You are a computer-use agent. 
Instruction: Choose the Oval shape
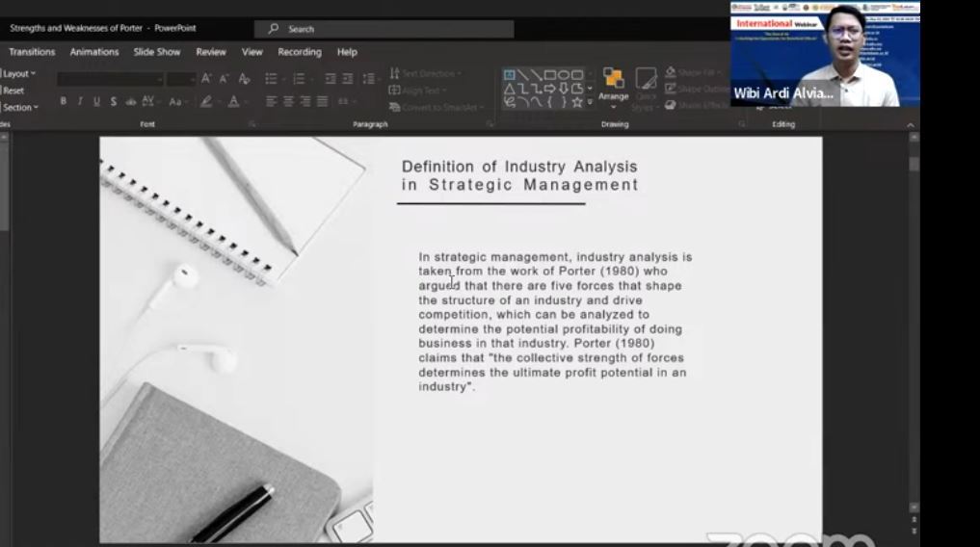click(564, 75)
